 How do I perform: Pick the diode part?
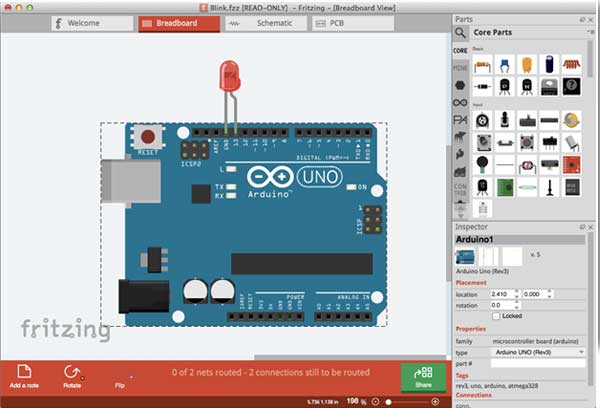[x=483, y=87]
